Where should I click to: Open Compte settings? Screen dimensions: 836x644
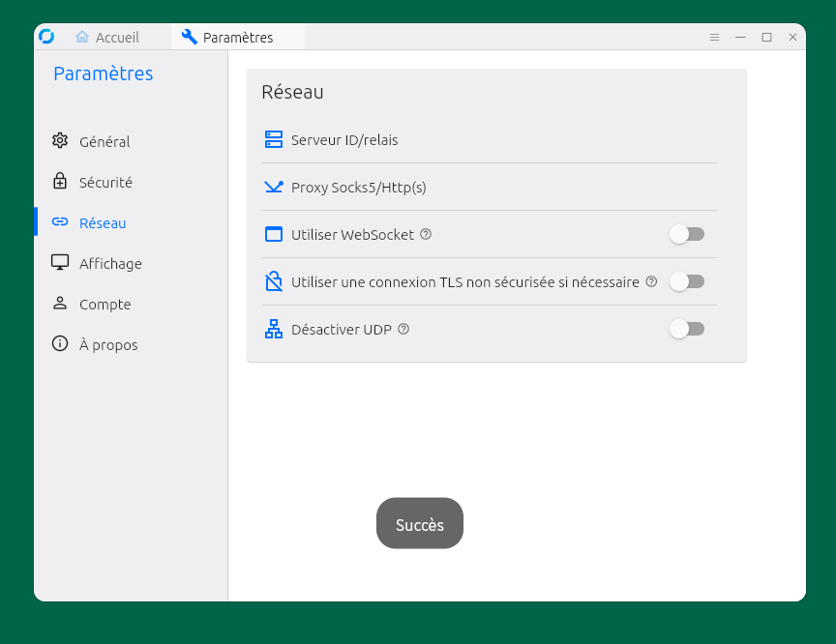click(x=132, y=304)
